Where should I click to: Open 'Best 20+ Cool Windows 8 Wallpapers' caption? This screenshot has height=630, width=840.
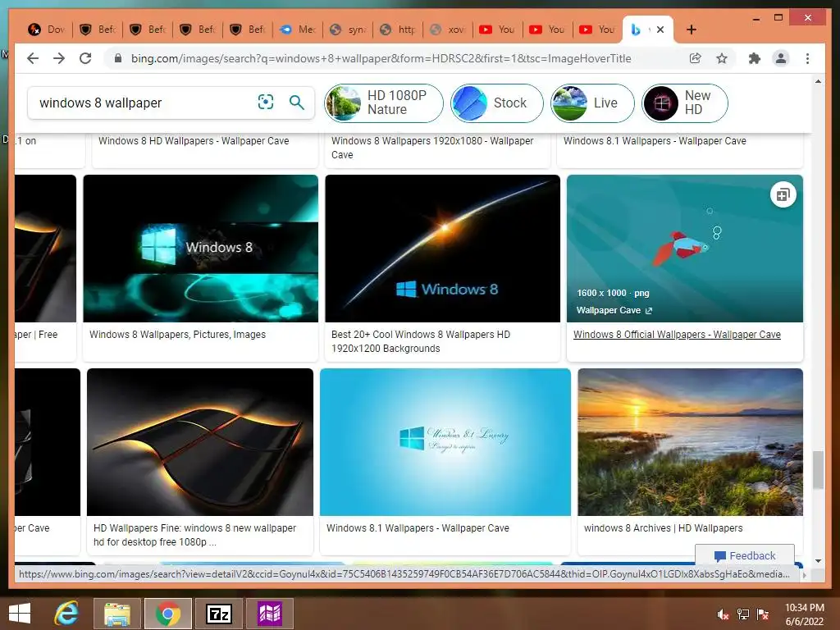coord(421,341)
